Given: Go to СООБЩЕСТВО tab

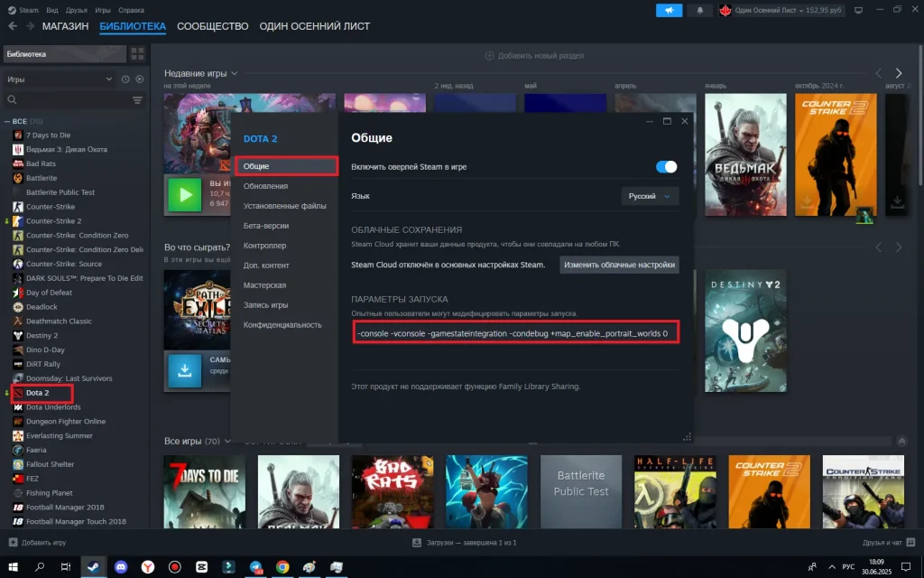Looking at the screenshot, I should [x=213, y=26].
